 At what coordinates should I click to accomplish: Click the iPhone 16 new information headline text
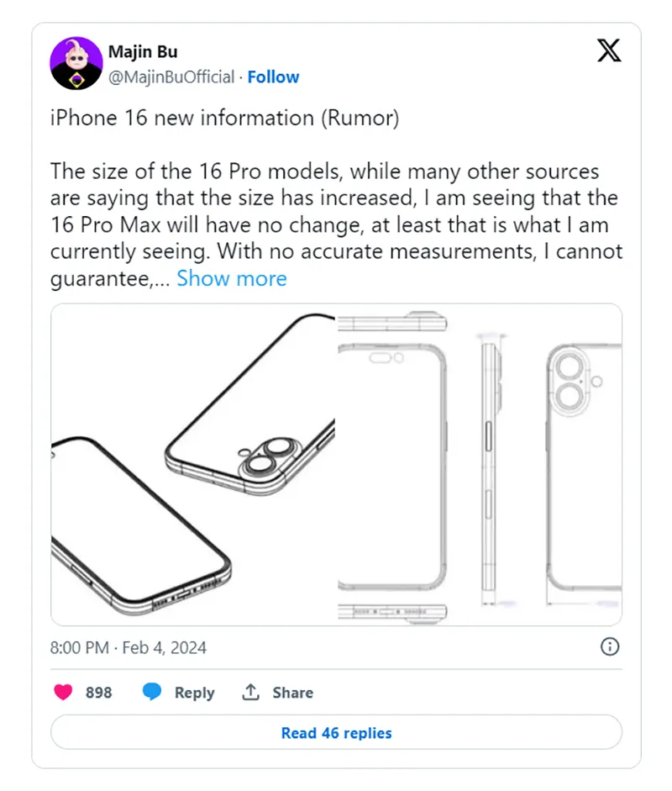coord(224,119)
